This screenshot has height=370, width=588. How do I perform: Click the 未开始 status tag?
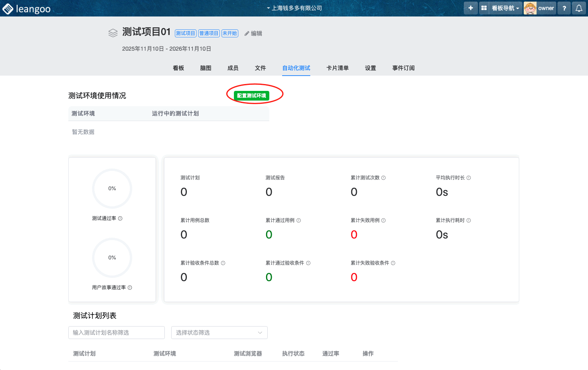230,33
